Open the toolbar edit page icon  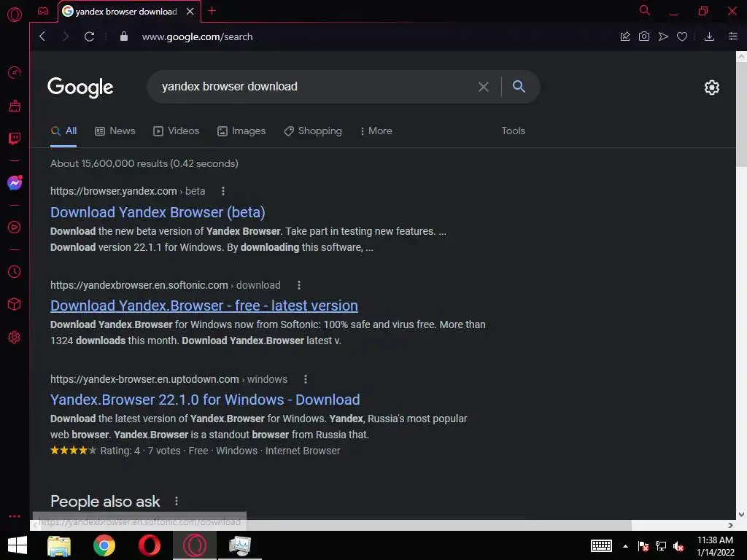tap(625, 36)
